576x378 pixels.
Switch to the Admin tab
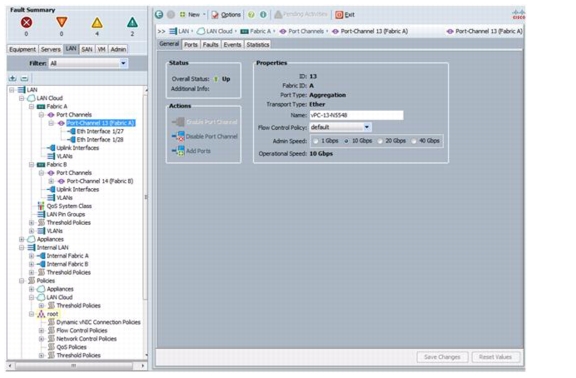(118, 49)
